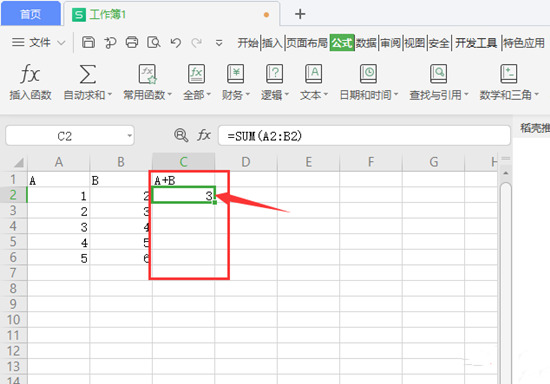The image size is (550, 384).
Task: Click the AutoSum sigma icon
Action: 87,74
